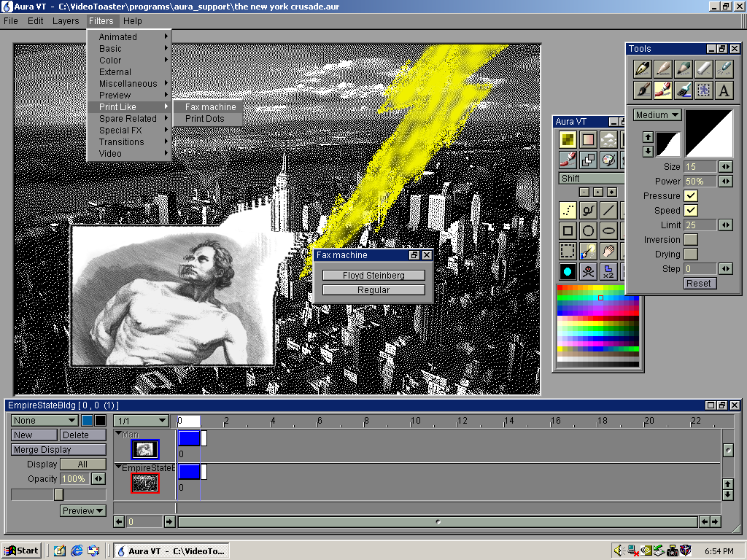Select the smallest dot size toggle under Shift
The height and width of the screenshot is (560, 747).
click(x=584, y=192)
